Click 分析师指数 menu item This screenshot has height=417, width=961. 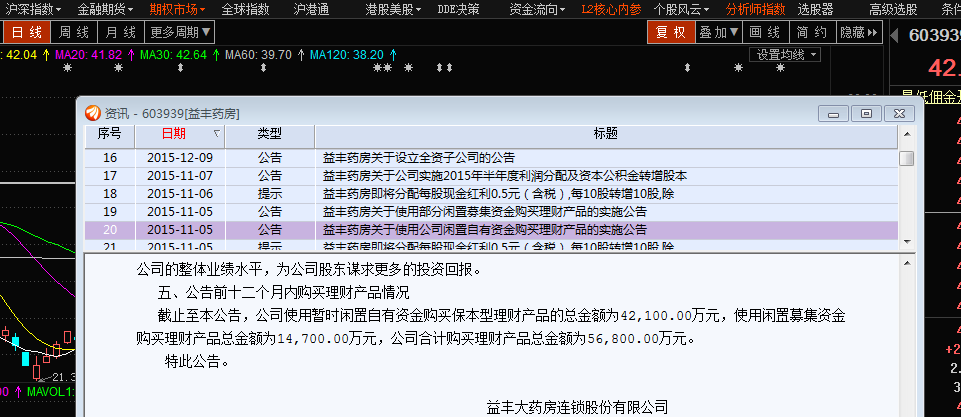pos(755,9)
